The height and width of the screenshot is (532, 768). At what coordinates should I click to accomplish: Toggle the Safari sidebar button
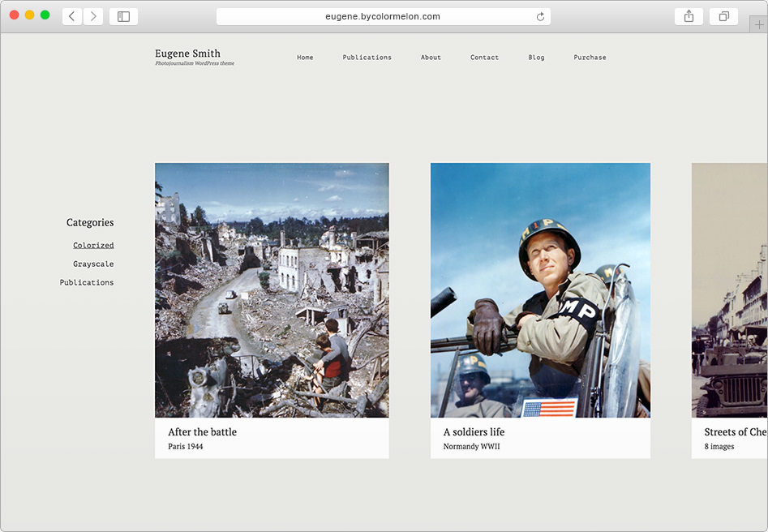123,16
